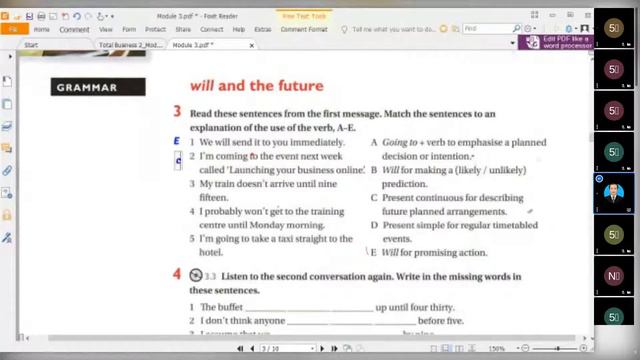Open the Share ribbon tab
This screenshot has height=360, width=640.
click(x=183, y=29)
